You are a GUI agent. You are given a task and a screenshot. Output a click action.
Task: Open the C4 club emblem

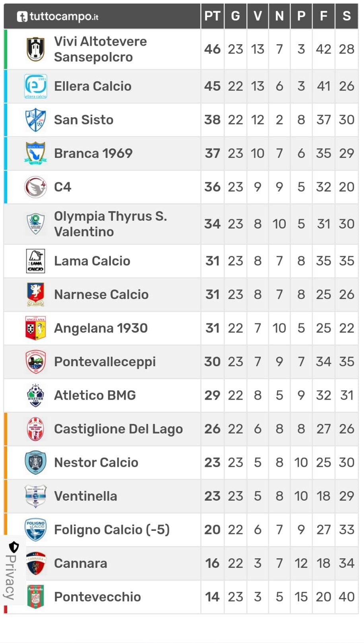[35, 187]
